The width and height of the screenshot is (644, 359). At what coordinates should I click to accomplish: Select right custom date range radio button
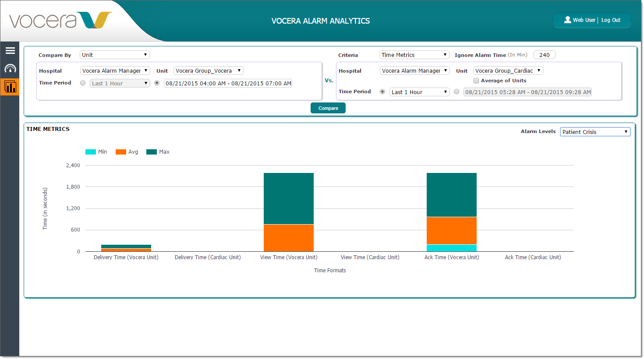point(456,92)
